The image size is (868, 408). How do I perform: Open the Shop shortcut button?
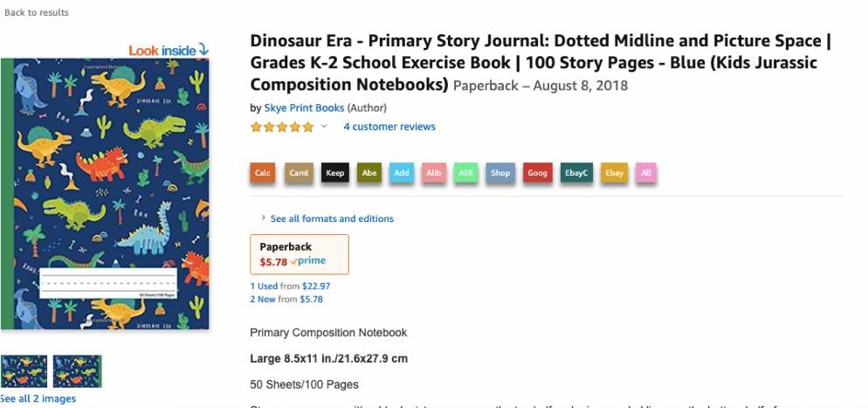coord(500,173)
